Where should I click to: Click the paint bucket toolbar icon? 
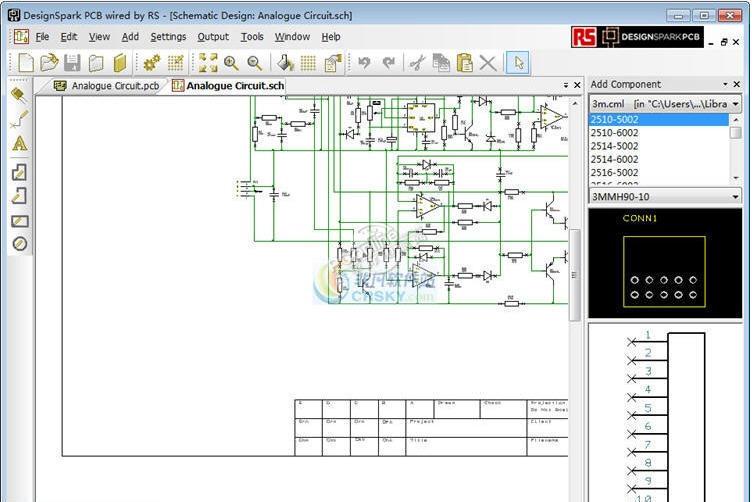pyautogui.click(x=286, y=63)
